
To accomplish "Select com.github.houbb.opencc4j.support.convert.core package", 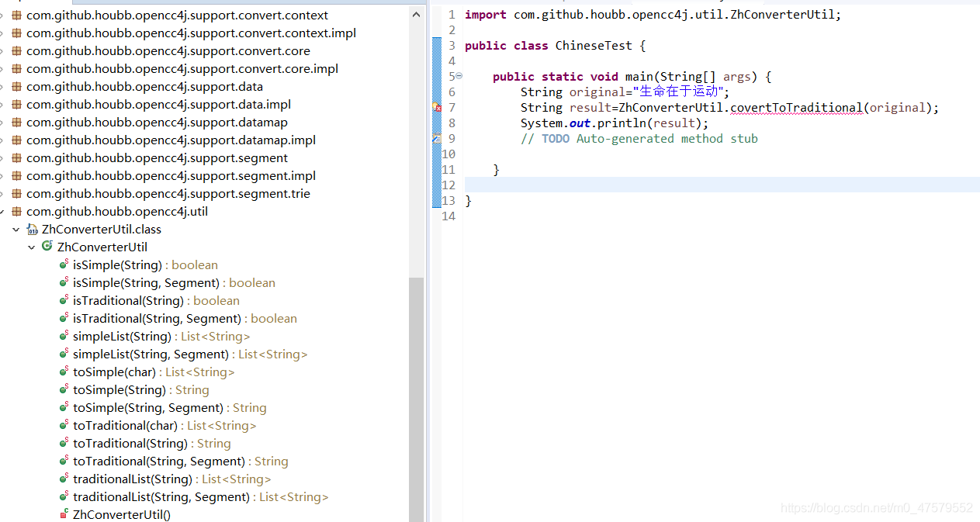I will tap(168, 51).
